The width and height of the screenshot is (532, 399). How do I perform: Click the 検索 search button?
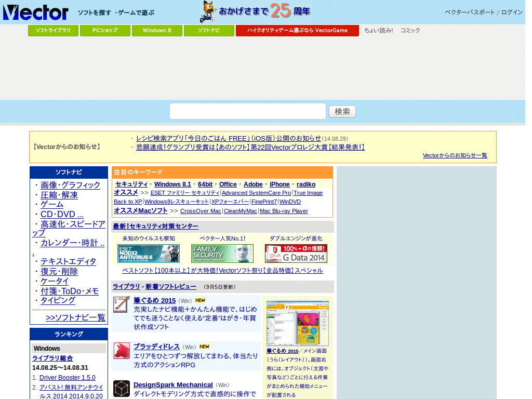point(342,111)
